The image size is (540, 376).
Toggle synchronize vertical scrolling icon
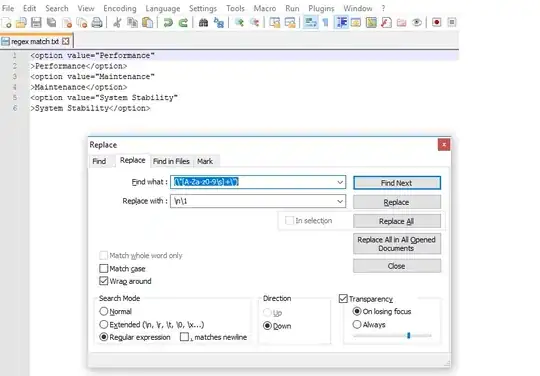coord(275,23)
